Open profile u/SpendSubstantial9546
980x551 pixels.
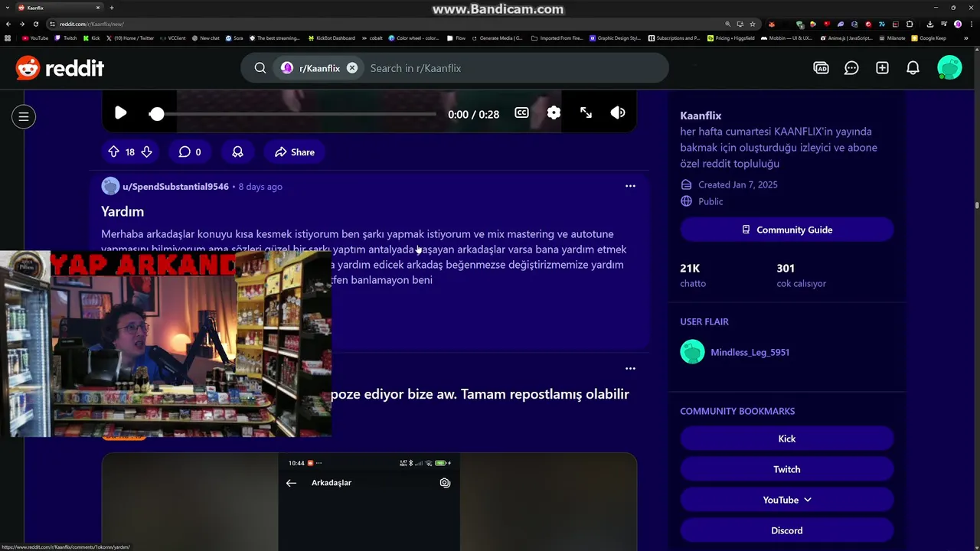click(175, 187)
